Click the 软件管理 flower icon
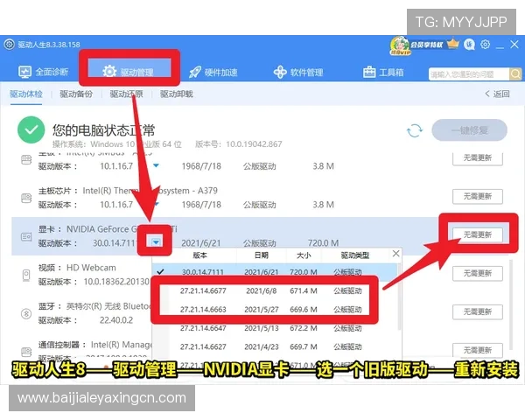The height and width of the screenshot is (420, 525). (280, 73)
